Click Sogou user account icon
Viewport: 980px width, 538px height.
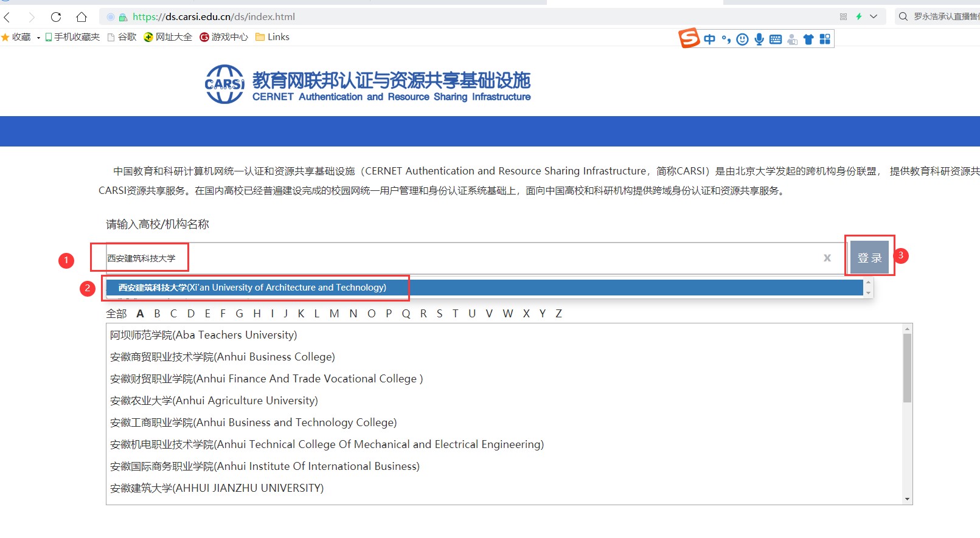click(792, 40)
